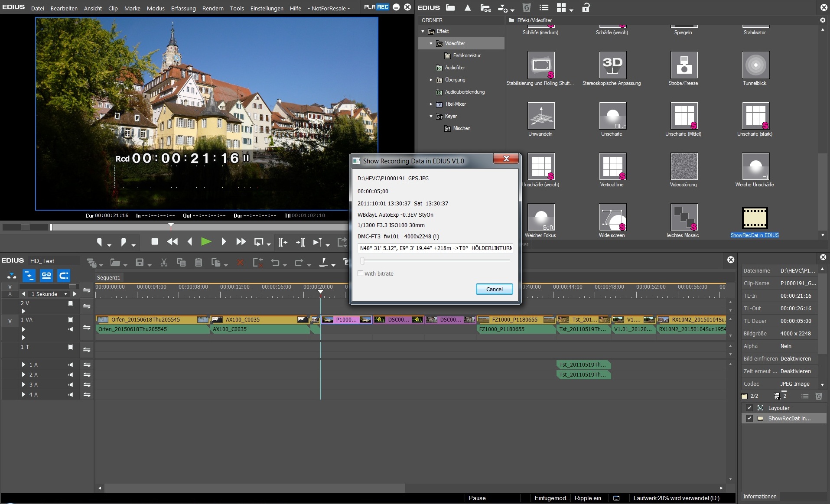Click the green Play button in player
Image resolution: width=830 pixels, height=504 pixels.
[206, 242]
